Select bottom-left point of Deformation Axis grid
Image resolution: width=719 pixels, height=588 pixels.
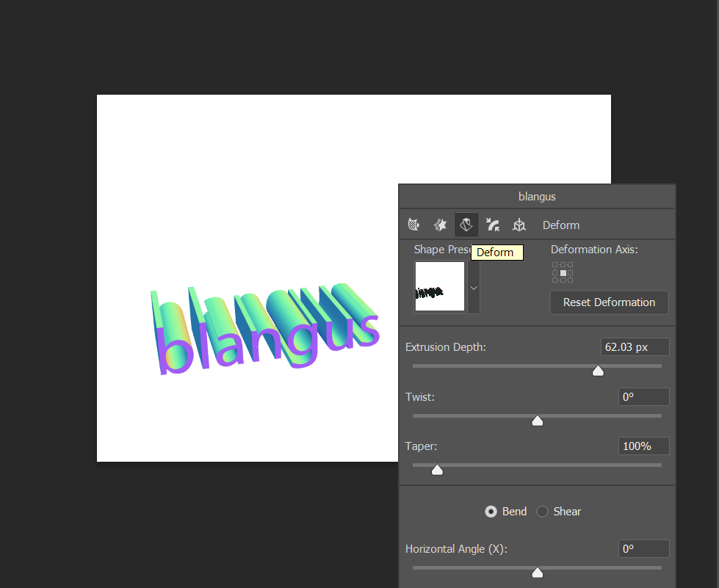click(554, 280)
